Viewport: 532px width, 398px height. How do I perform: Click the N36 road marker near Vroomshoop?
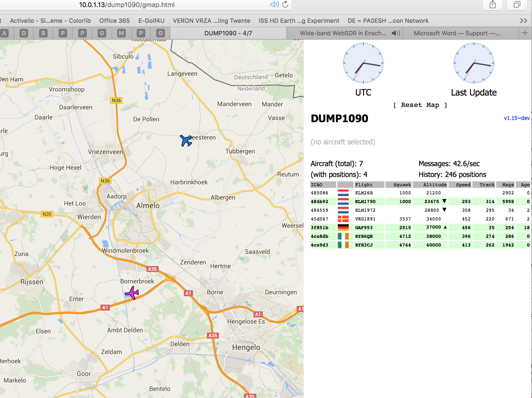[116, 100]
